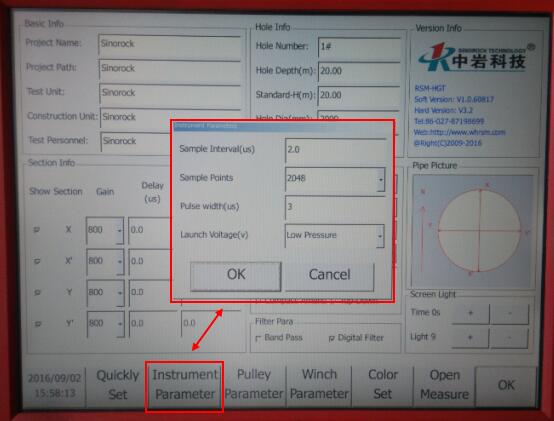Click the circular pipe picture diagram
This screenshot has height=421, width=554.
tap(479, 230)
